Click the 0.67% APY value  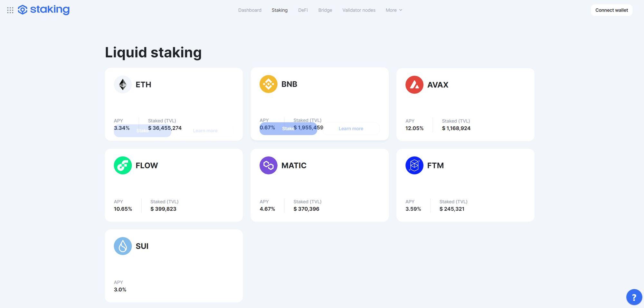(x=267, y=128)
